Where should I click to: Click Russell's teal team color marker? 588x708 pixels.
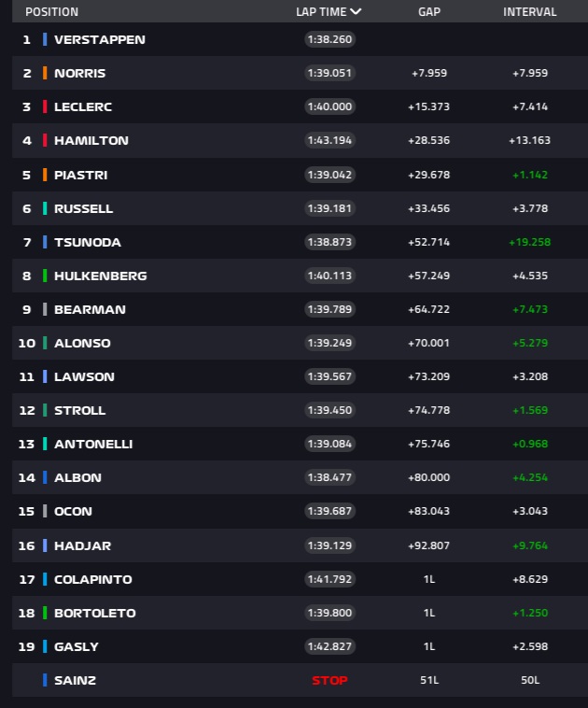tap(45, 208)
